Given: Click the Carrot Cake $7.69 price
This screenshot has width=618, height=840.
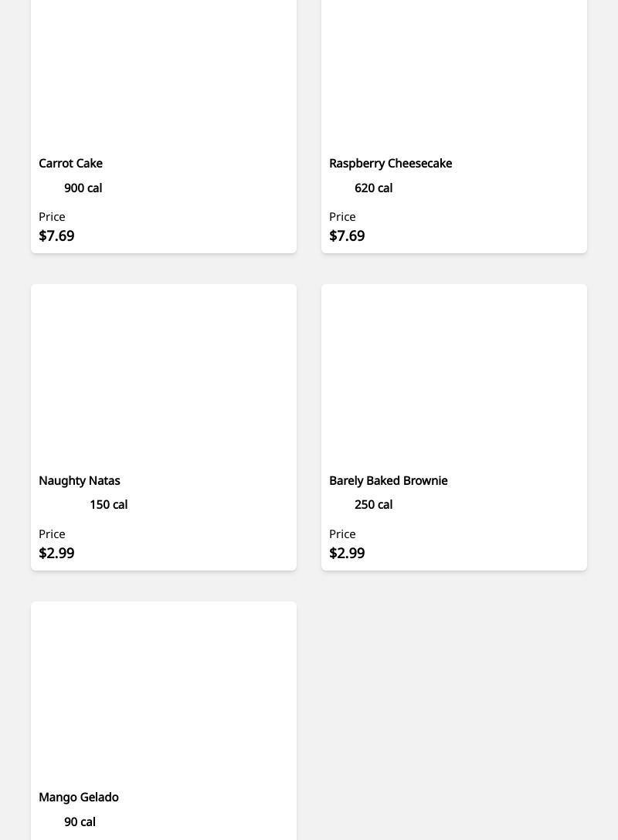Looking at the screenshot, I should [56, 236].
